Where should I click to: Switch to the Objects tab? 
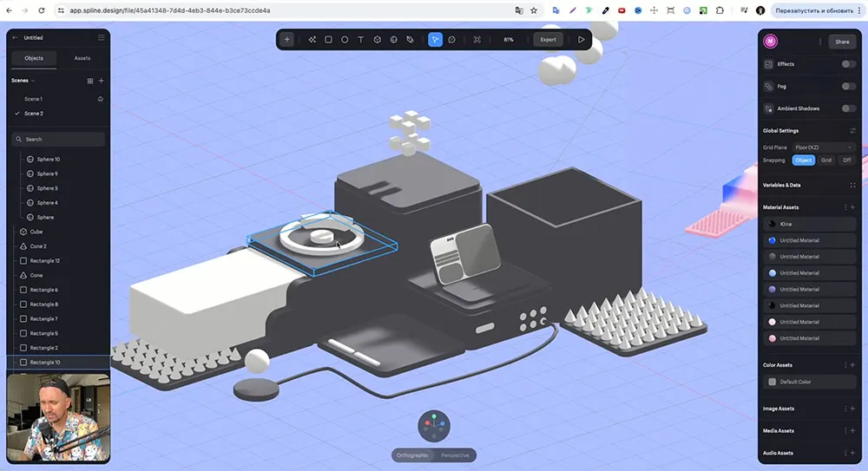[34, 58]
